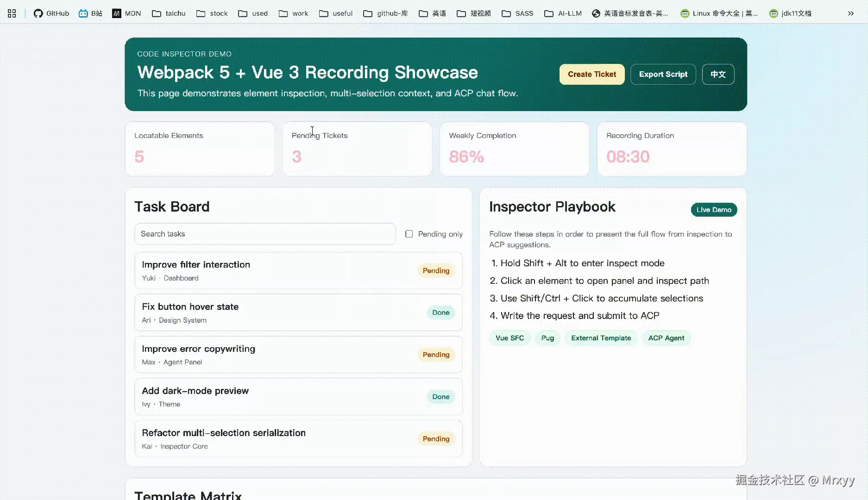Click the Improve error copywriting task title
This screenshot has width=868, height=500.
(x=198, y=349)
